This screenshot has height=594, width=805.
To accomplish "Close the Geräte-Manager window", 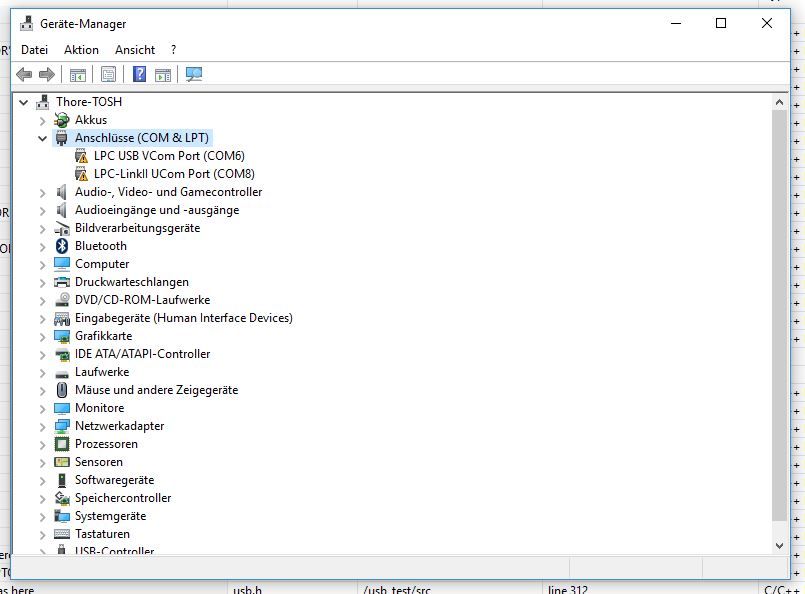I will point(766,23).
